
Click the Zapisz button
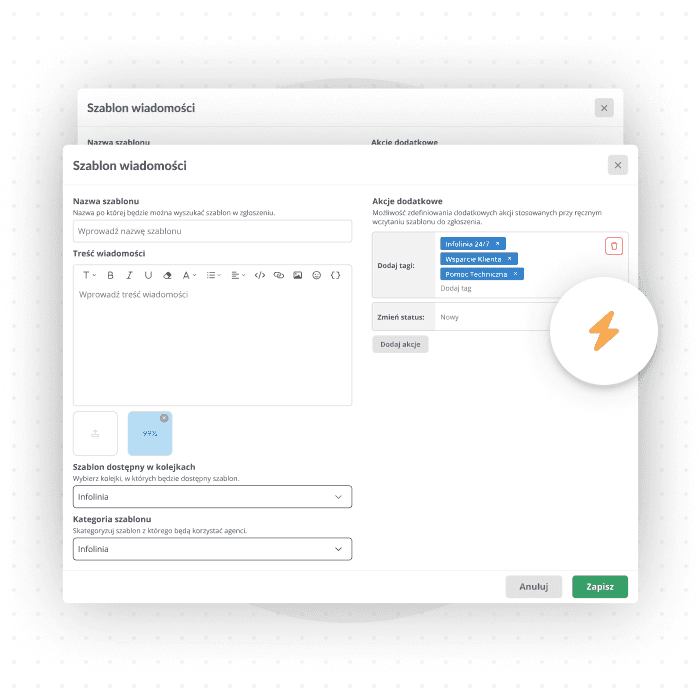599,587
